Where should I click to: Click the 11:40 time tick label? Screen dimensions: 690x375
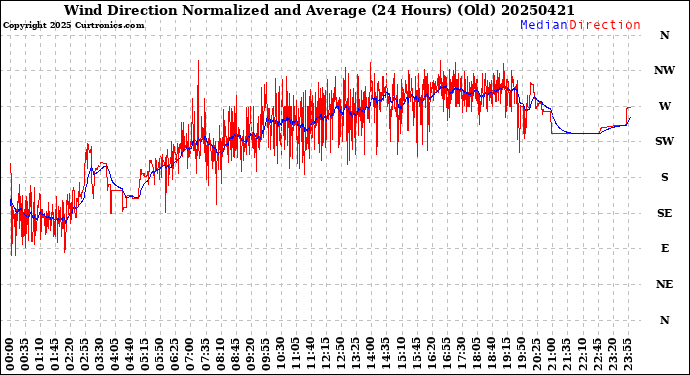tap(310, 354)
